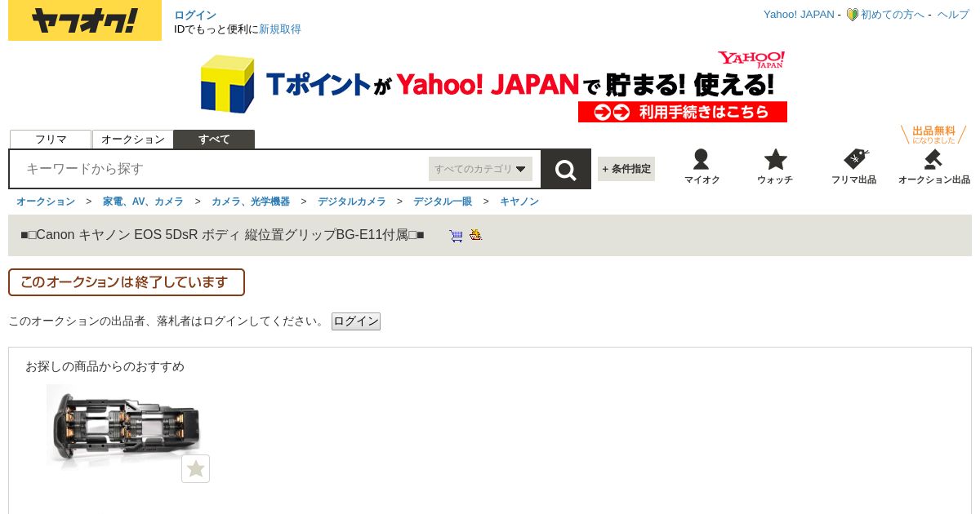Select the すべて tab
The image size is (980, 514).
[x=214, y=140]
